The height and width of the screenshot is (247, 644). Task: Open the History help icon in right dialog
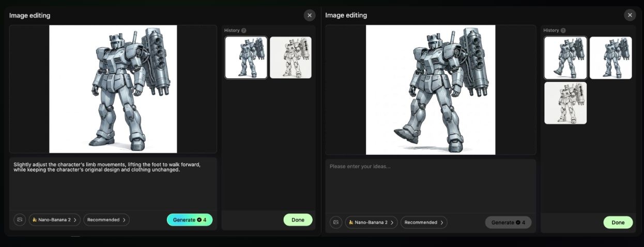coord(563,31)
